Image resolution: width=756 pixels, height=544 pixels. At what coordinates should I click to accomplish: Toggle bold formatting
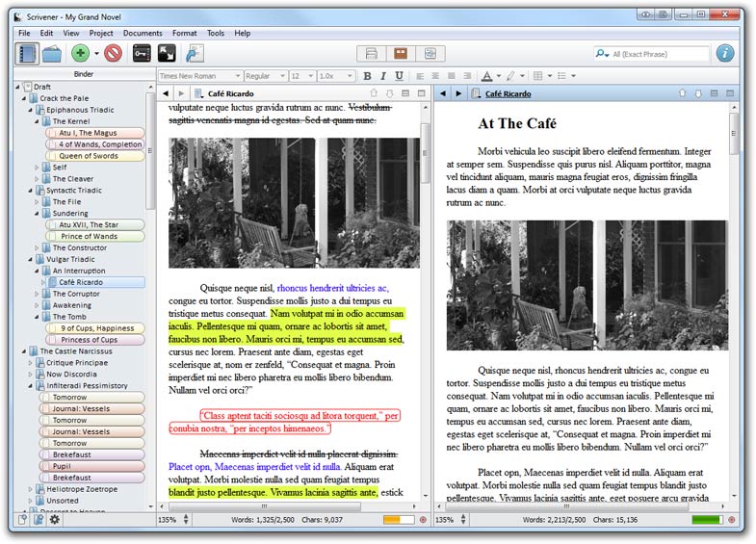click(367, 76)
